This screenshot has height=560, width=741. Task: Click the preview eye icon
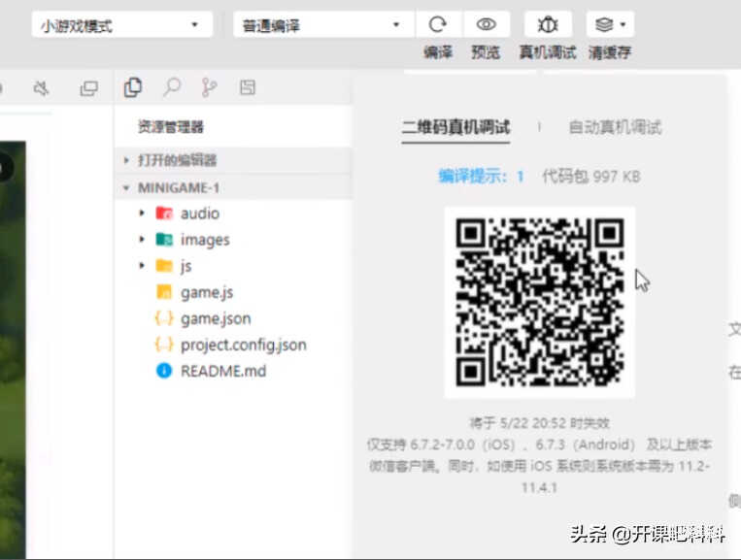click(x=486, y=24)
